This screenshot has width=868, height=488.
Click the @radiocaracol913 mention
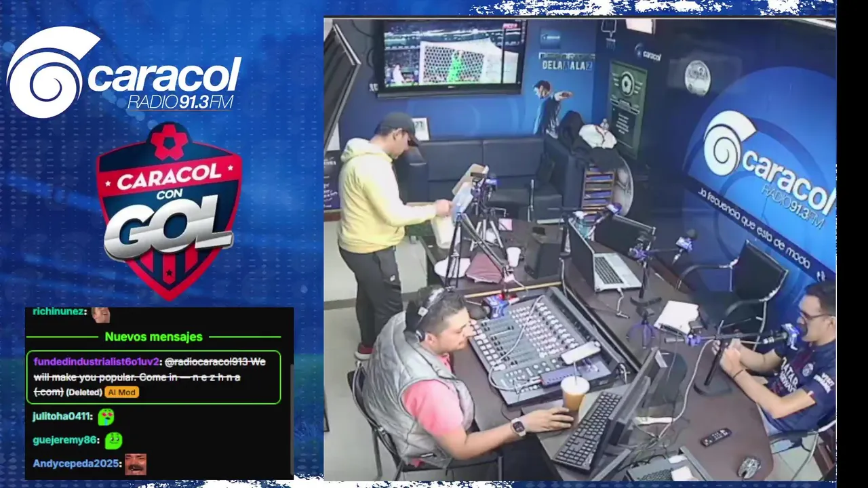coord(205,362)
